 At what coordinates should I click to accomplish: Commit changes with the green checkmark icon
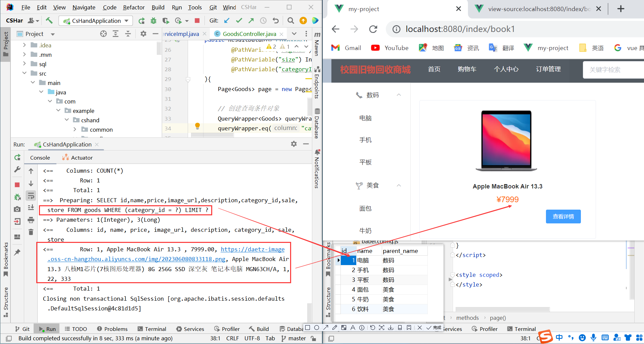tap(239, 21)
